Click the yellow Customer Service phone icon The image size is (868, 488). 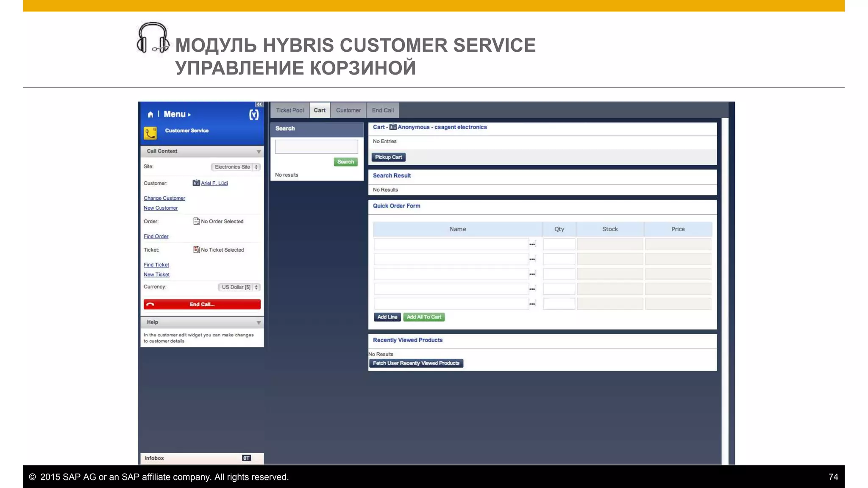150,133
